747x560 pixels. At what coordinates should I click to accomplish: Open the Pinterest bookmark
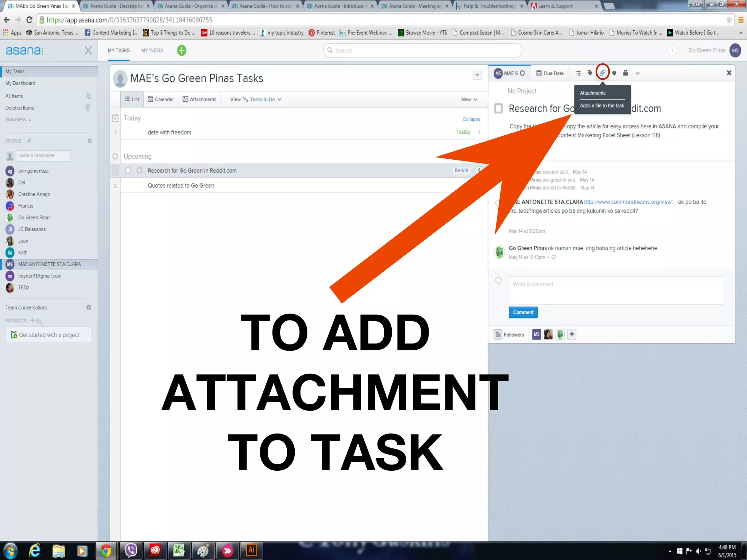click(x=322, y=32)
